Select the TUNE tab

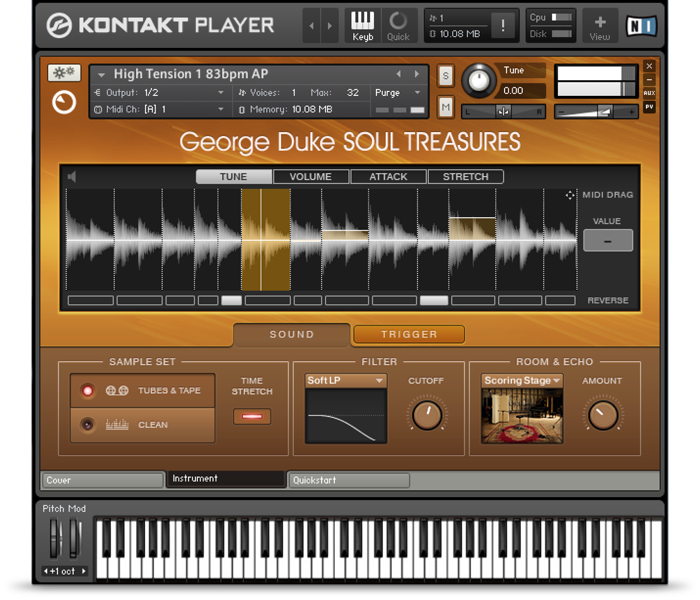pos(234,177)
